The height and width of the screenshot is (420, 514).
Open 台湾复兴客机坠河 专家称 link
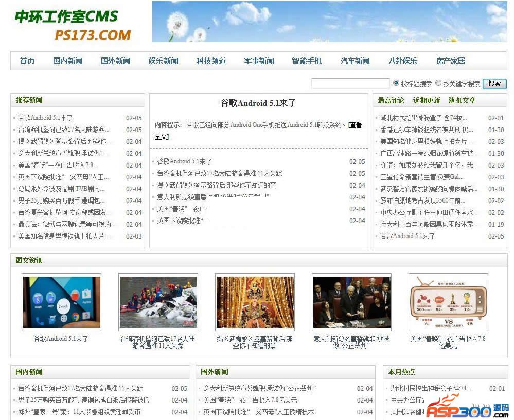click(65, 212)
